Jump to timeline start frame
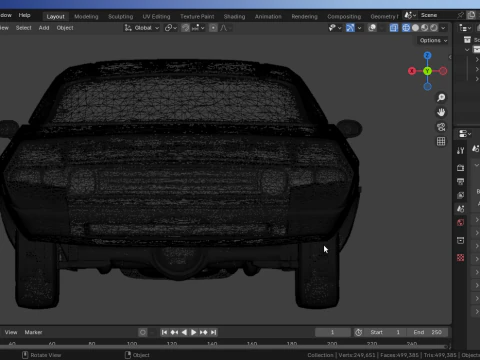480x360 pixels. 164,332
